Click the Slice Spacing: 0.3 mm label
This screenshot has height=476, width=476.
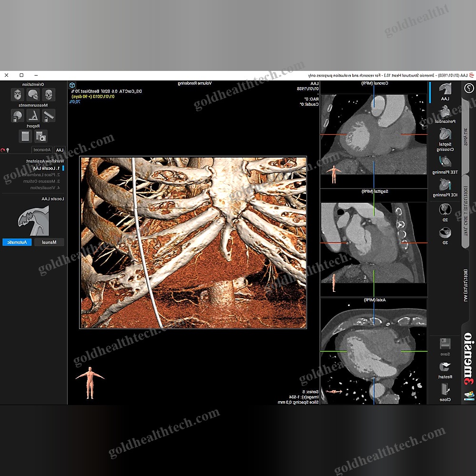tap(298, 402)
